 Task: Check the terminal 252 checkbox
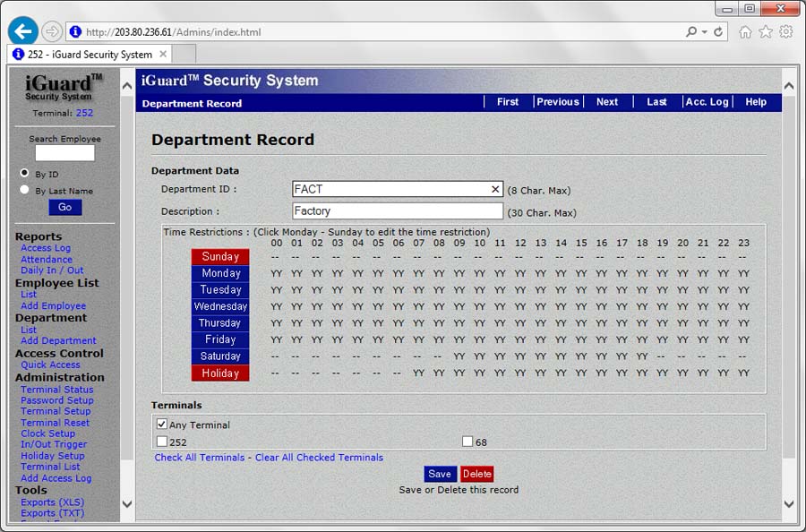162,441
